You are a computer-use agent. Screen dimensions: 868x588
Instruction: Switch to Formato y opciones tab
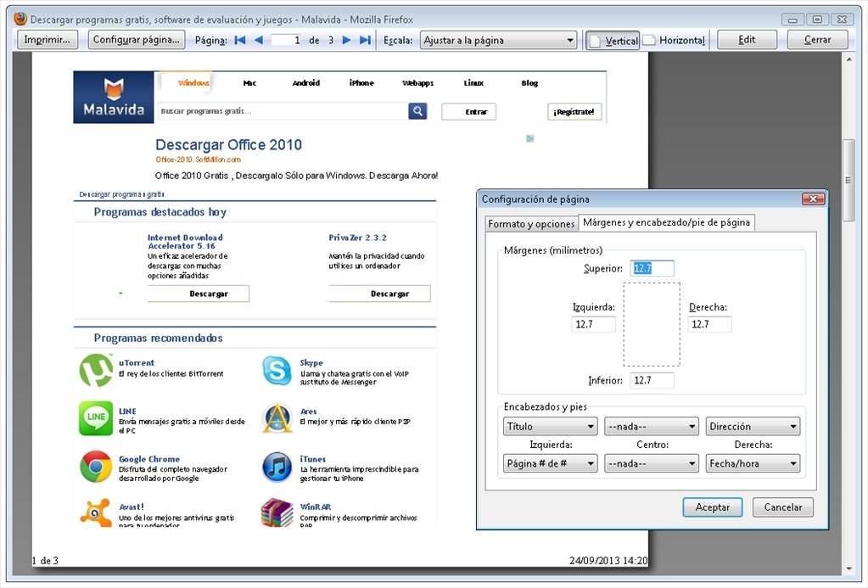coord(531,224)
